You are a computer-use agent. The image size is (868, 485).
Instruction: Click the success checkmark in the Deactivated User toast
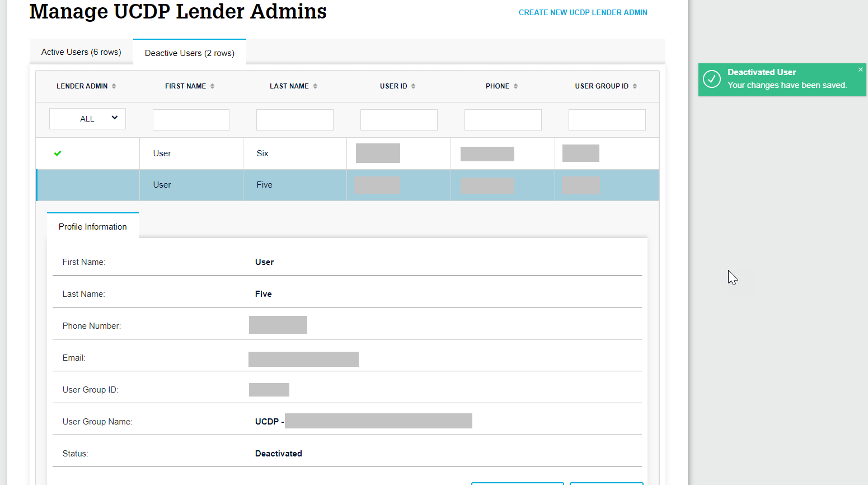711,79
